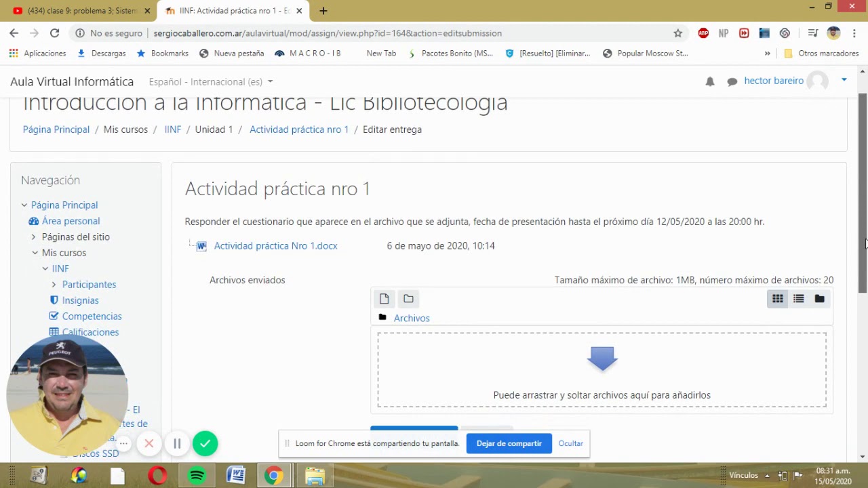The image size is (868, 488).
Task: Cancel Loom recording with red X
Action: [149, 443]
